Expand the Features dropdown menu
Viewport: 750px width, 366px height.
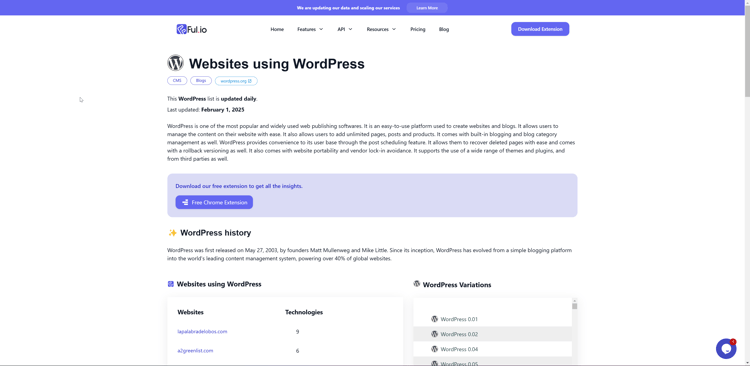tap(310, 29)
